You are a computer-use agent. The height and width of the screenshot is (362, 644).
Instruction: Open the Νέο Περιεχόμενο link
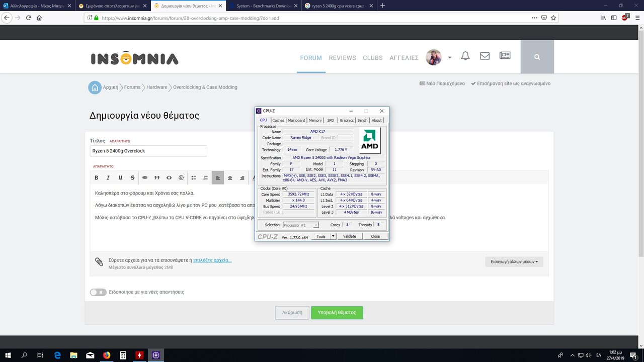pos(442,83)
